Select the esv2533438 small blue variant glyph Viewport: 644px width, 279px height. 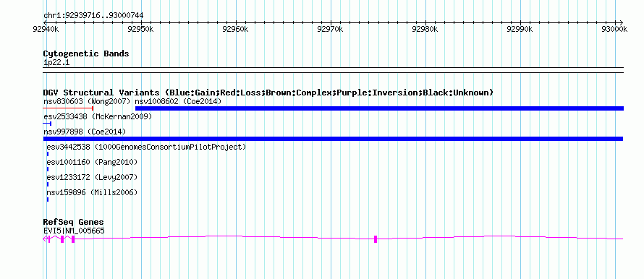pyautogui.click(x=47, y=124)
